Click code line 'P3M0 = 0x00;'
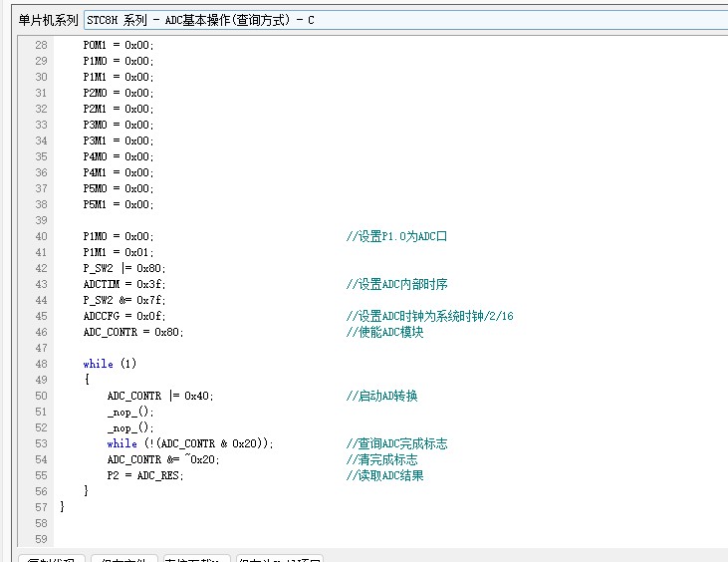 (x=119, y=125)
